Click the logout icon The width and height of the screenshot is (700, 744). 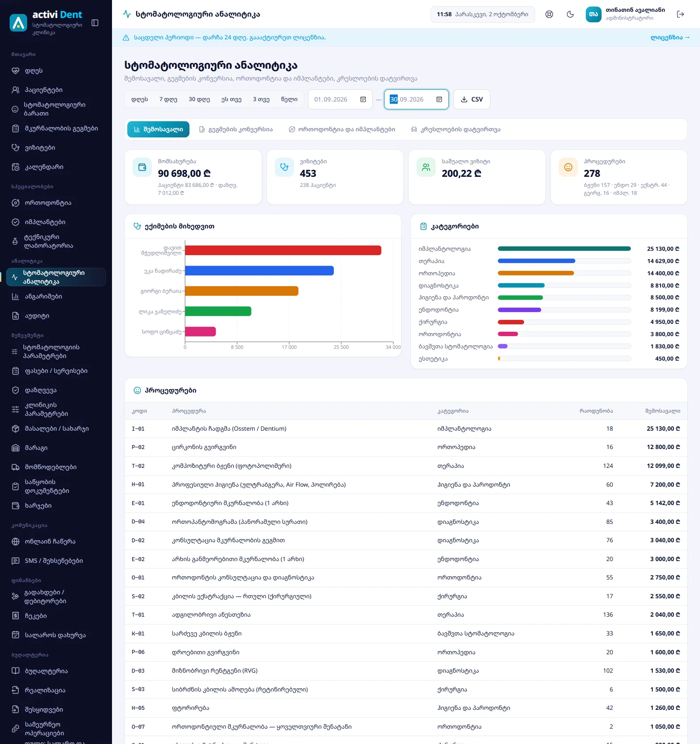(x=680, y=14)
